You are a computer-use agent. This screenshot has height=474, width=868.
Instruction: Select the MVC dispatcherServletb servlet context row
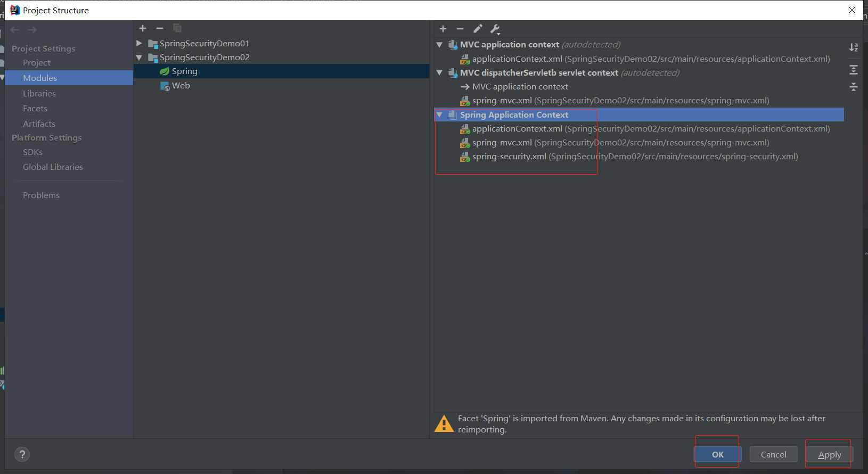point(570,73)
